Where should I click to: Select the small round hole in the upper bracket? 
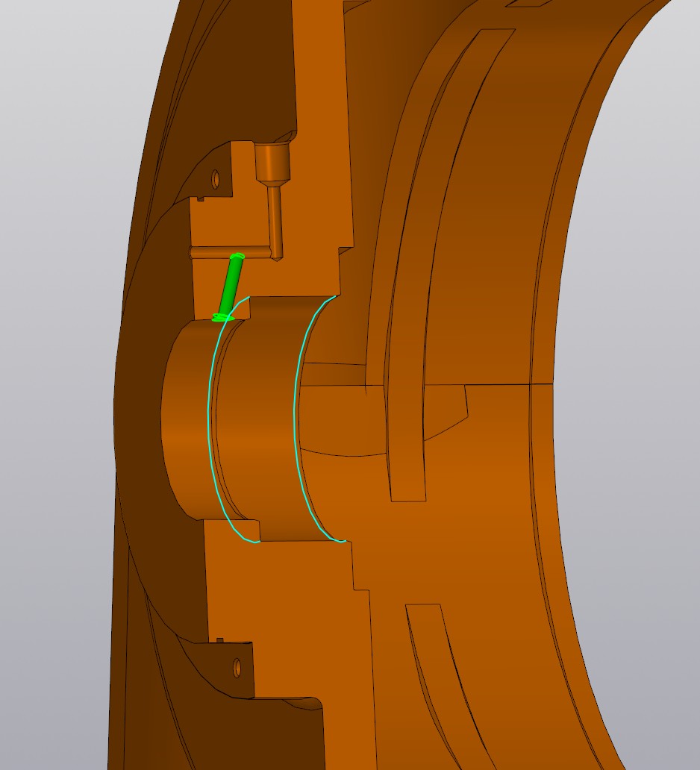pos(216,179)
